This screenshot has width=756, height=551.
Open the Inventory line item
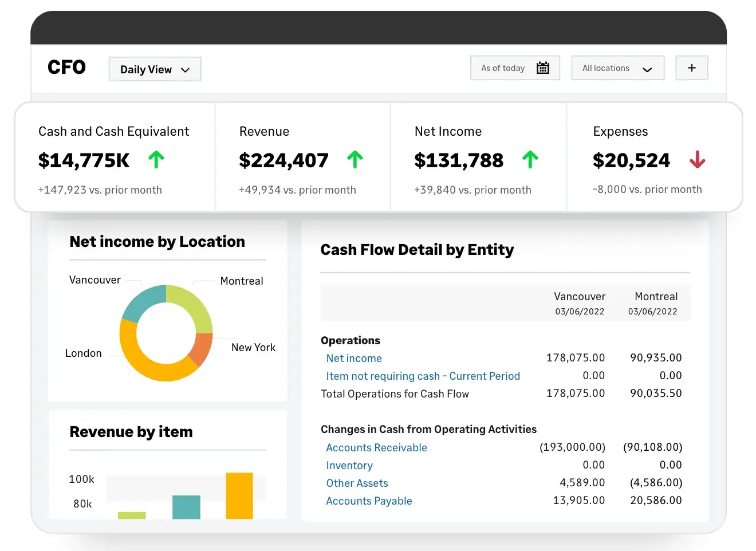tap(349, 466)
